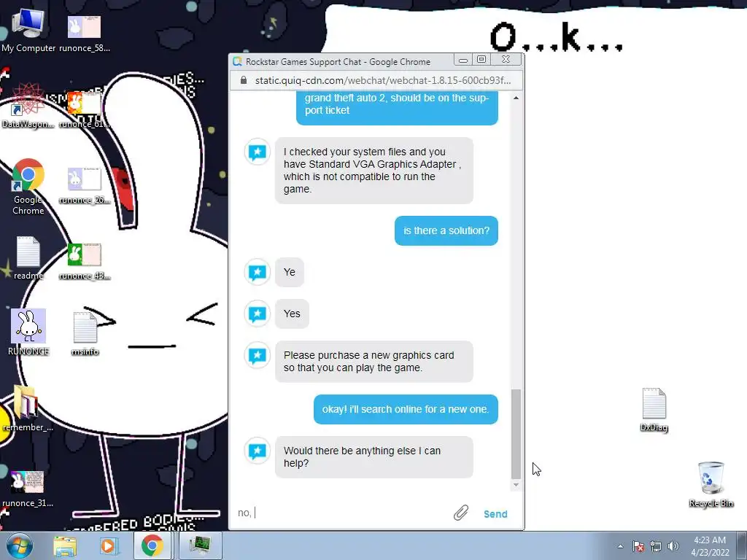
Task: Open DataWagon shortcut on desktop
Action: coord(28,106)
